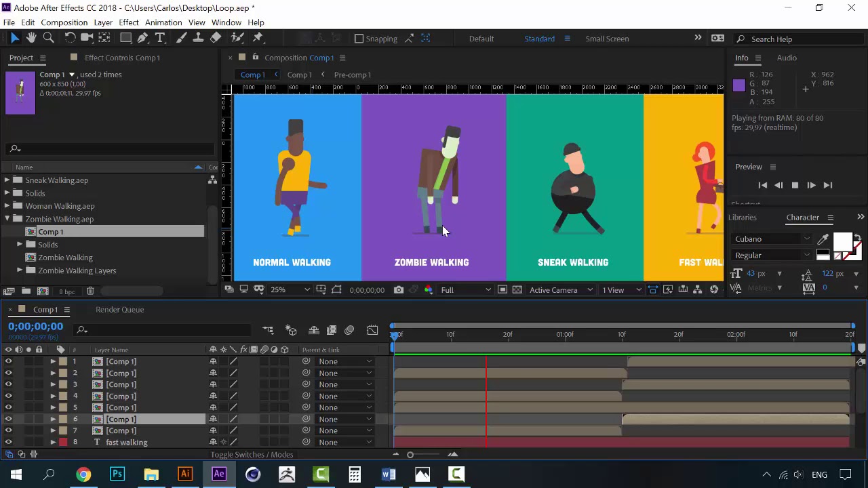
Task: Open the Regular font style dropdown
Action: point(772,256)
